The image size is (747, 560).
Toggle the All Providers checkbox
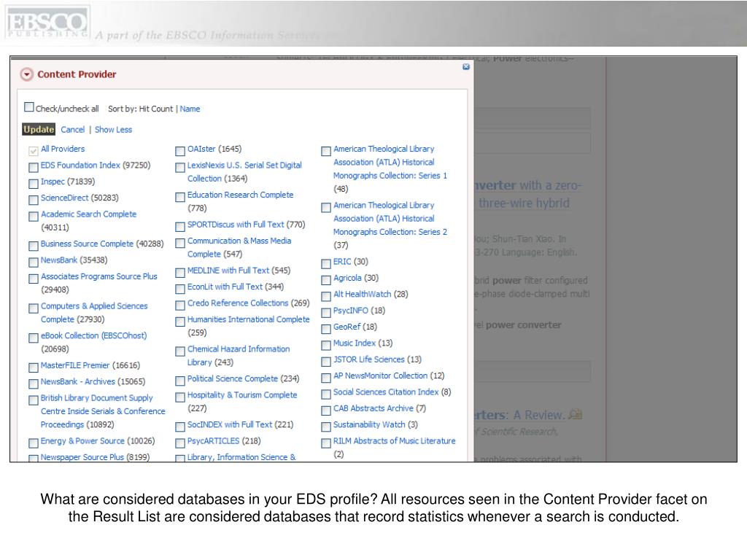(34, 151)
